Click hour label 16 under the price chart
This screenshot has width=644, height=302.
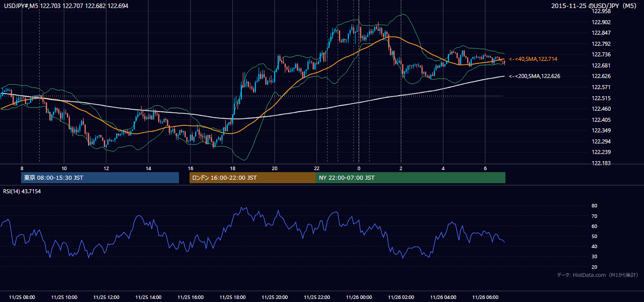point(190,168)
